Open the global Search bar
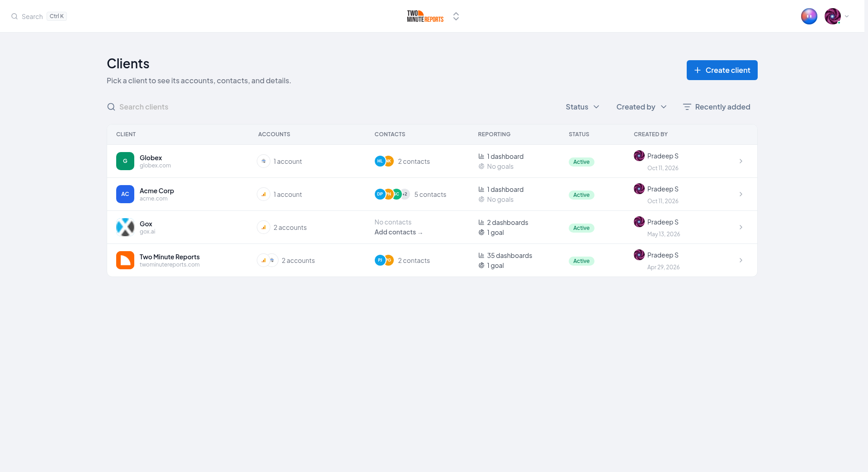Viewport: 868px width, 472px height. pos(39,16)
